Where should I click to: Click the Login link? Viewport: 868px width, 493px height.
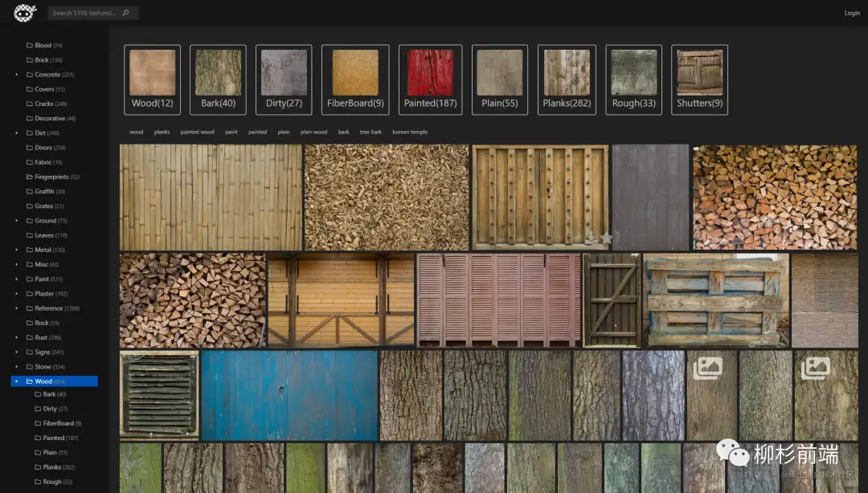(x=851, y=13)
